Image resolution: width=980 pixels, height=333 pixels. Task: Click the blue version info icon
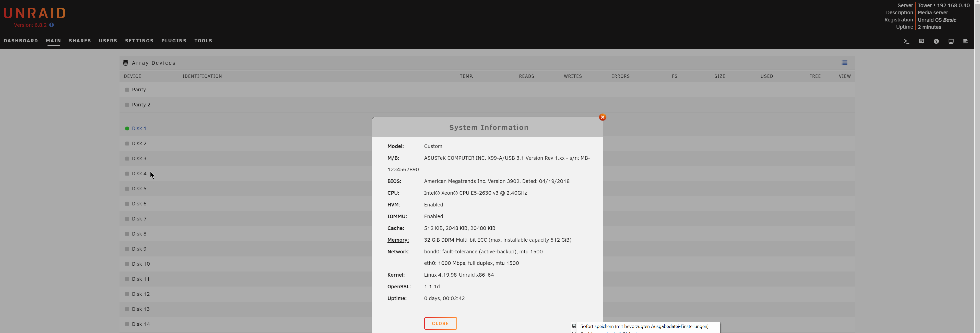[51, 25]
